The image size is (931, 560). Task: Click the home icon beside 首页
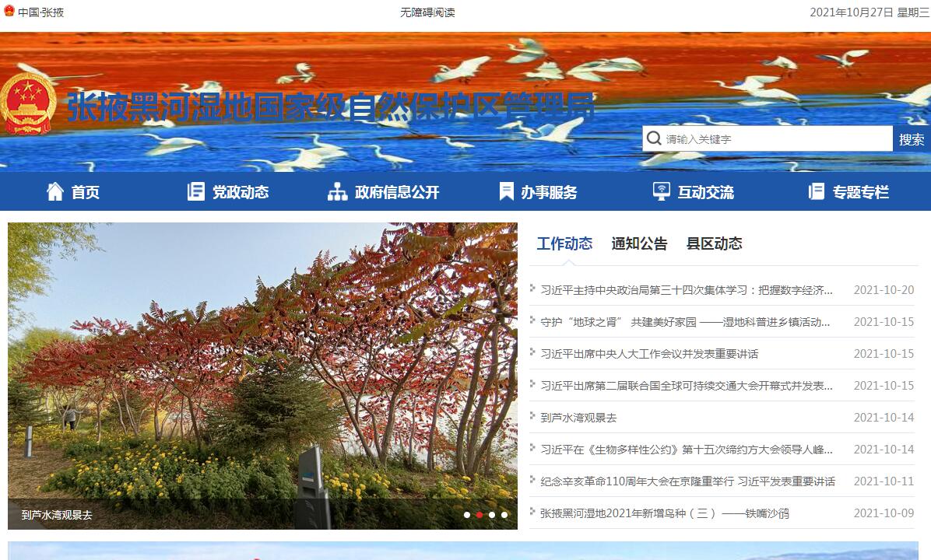(55, 191)
